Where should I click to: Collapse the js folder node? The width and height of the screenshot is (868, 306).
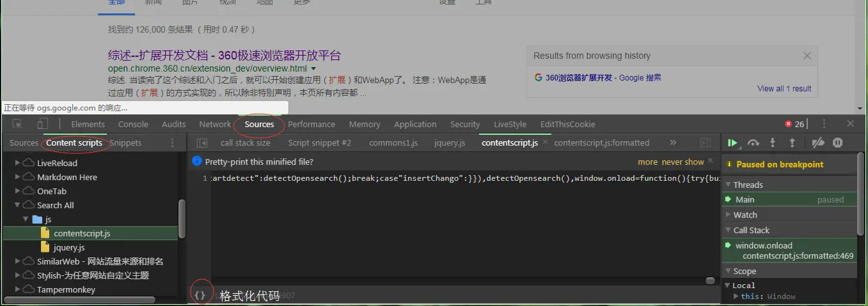[x=26, y=219]
